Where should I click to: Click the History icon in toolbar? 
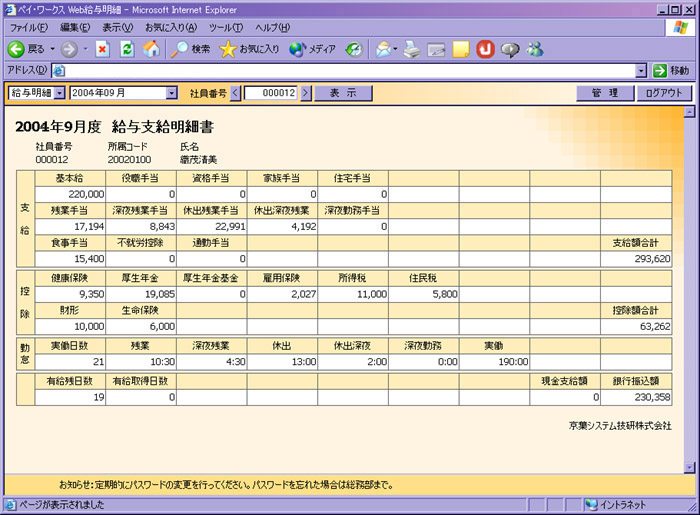pyautogui.click(x=354, y=48)
